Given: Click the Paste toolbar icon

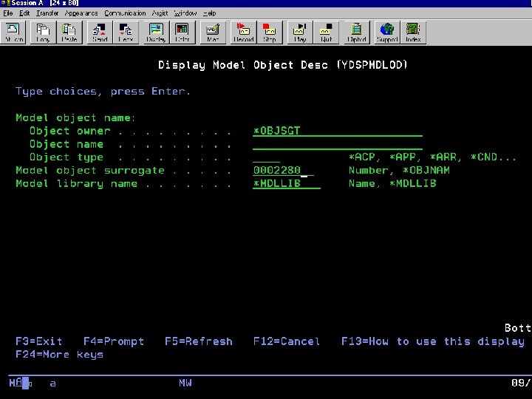Looking at the screenshot, I should pos(69,33).
